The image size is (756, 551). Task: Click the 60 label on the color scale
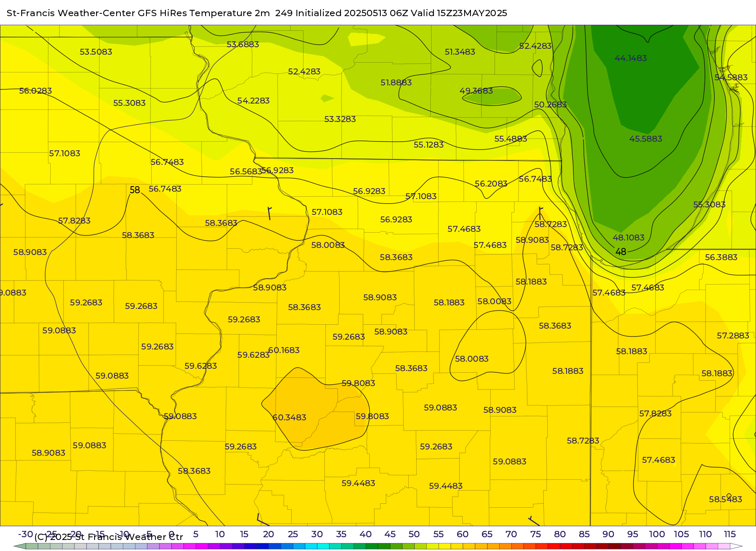[x=462, y=534]
